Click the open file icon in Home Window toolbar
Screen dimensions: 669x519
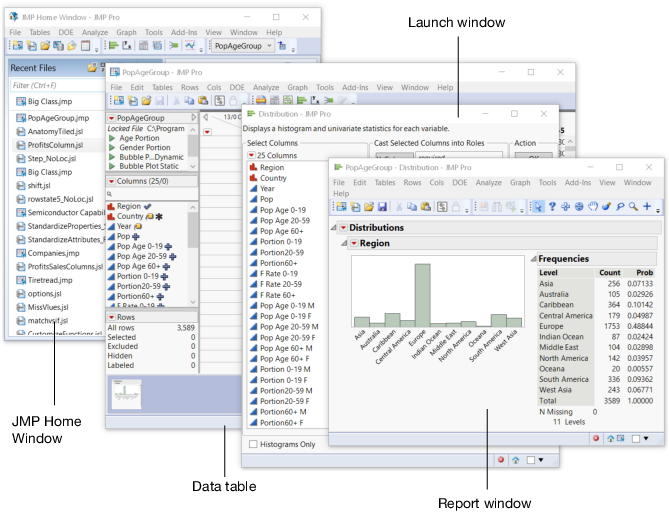point(45,46)
